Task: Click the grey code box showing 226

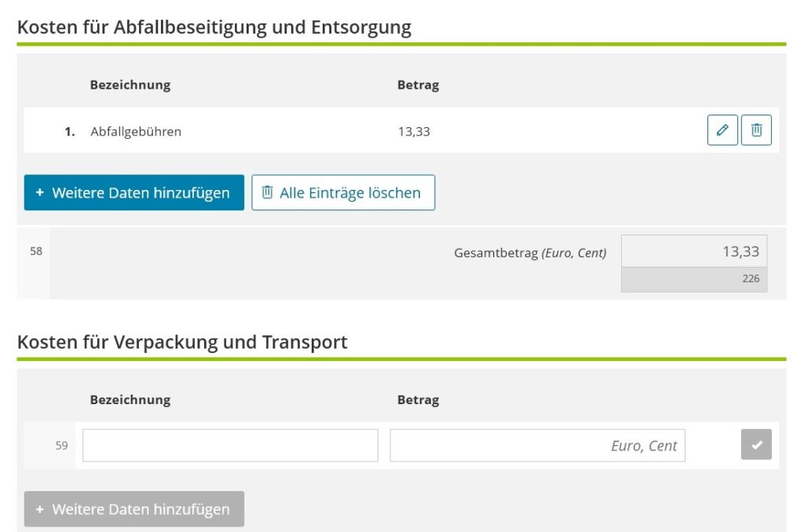Action: pos(694,279)
